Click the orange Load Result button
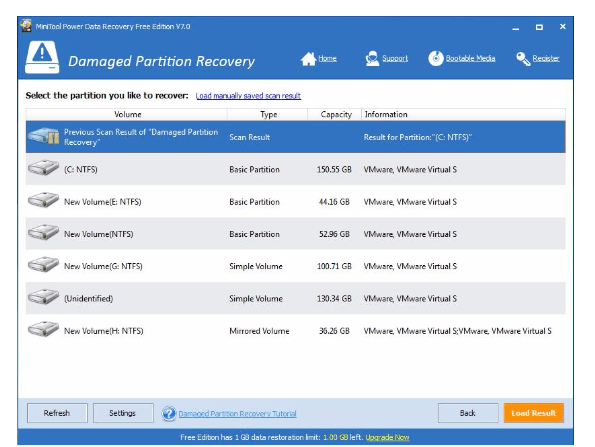This screenshot has height=447, width=595. 534,413
